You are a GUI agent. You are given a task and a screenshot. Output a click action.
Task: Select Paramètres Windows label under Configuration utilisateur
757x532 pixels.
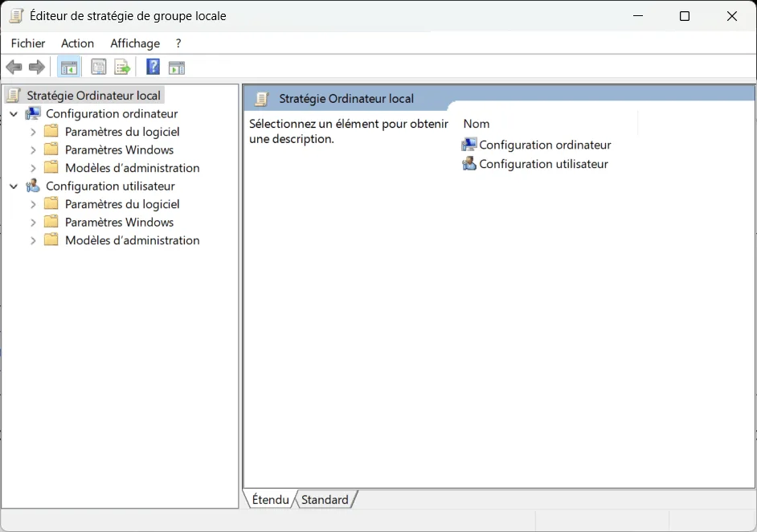coord(119,223)
